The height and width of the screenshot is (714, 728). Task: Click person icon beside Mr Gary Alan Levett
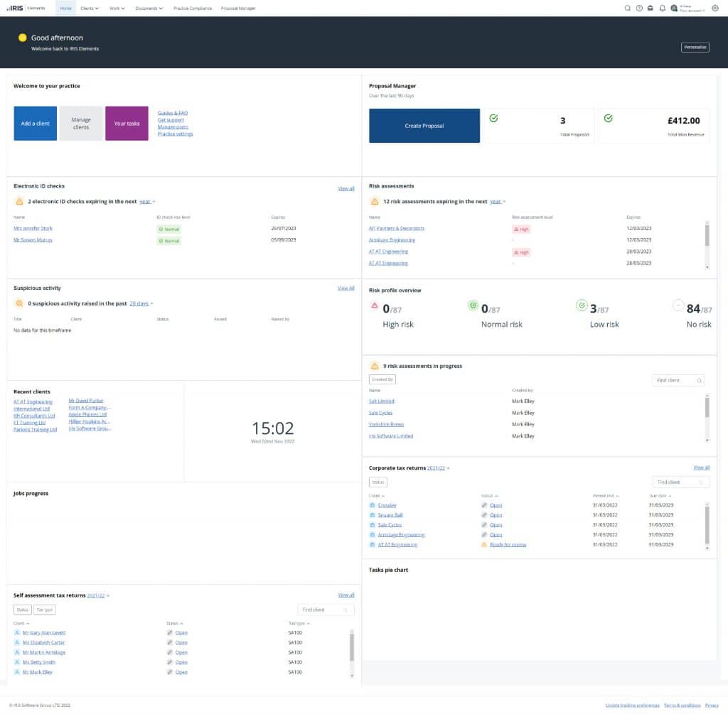pos(17,632)
